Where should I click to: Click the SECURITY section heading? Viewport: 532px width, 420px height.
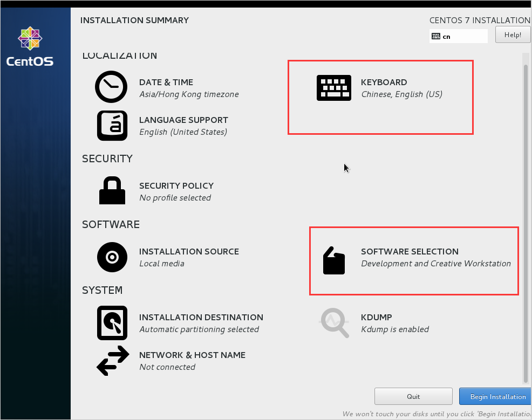click(x=107, y=159)
